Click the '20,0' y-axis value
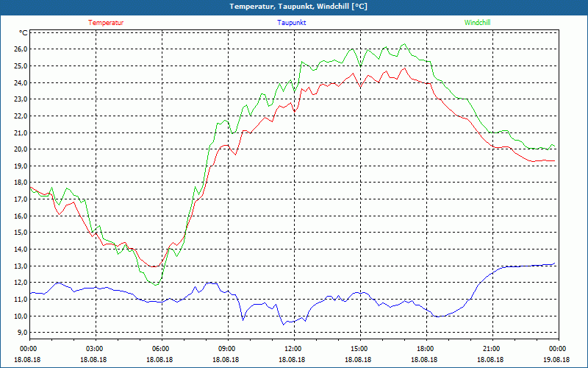This screenshot has width=588, height=368. click(21, 149)
